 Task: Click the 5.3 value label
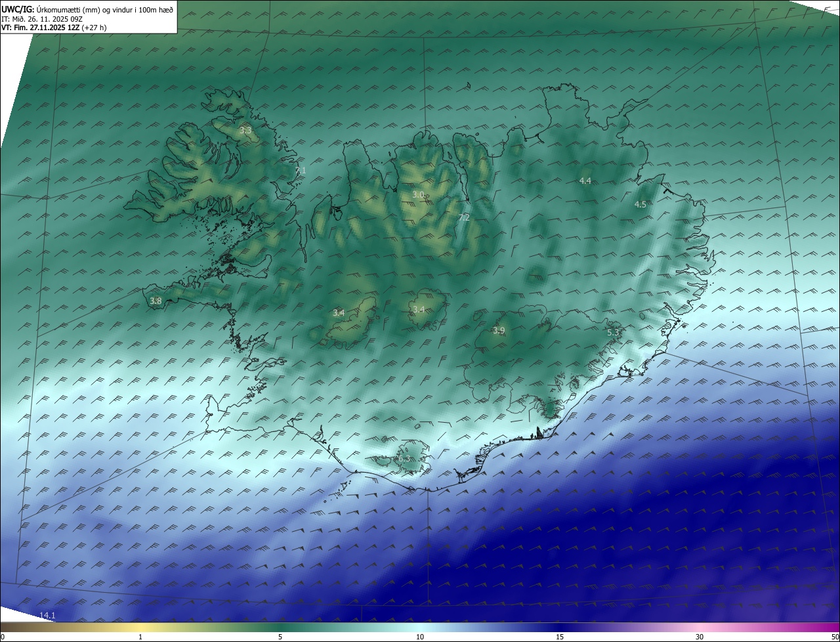pos(614,333)
